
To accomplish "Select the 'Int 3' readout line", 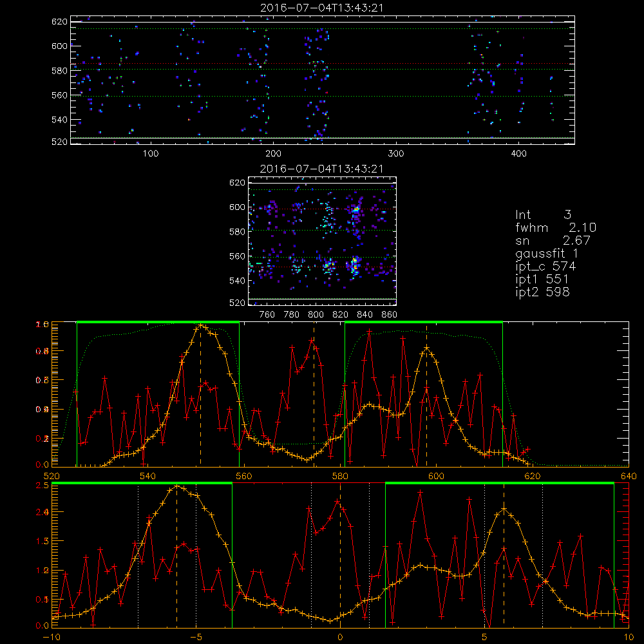I will click(543, 215).
